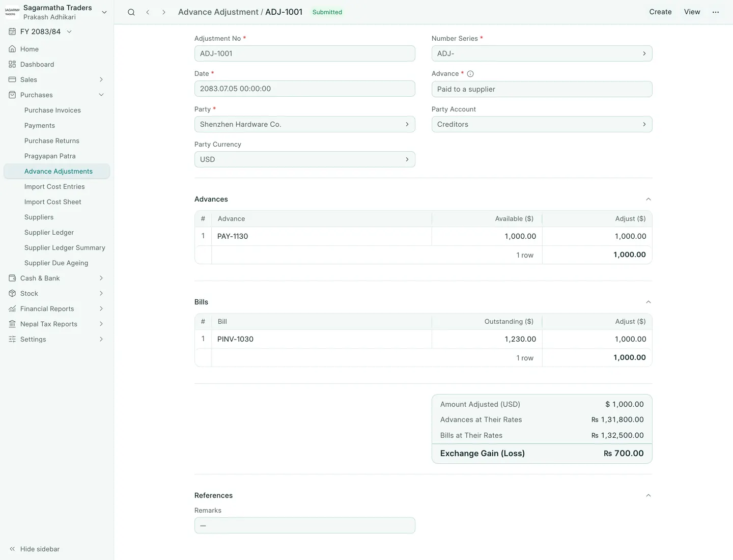Viewport: 733px width, 560px height.
Task: Click the Bills at Their Rates amount
Action: click(x=617, y=435)
